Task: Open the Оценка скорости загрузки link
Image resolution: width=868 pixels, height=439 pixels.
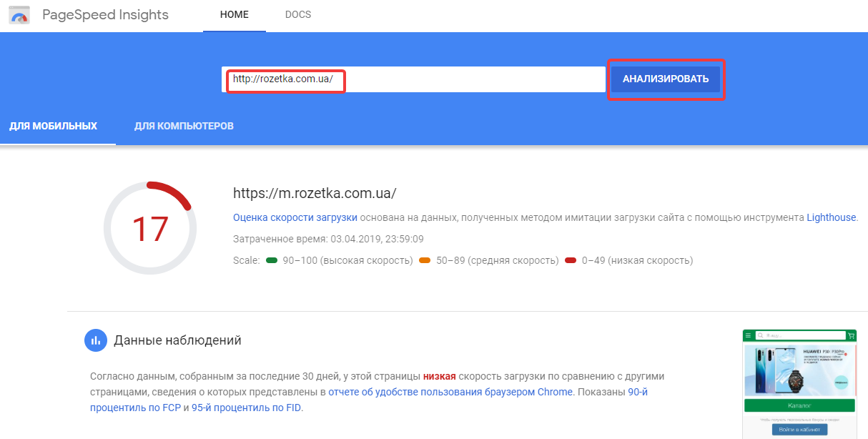Action: [x=295, y=217]
